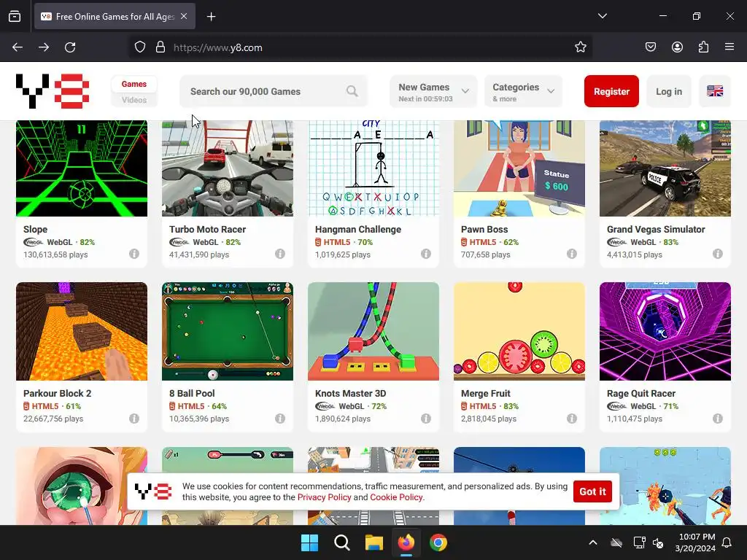Open Firefox tracking protection shield
The height and width of the screenshot is (560, 747).
click(139, 47)
